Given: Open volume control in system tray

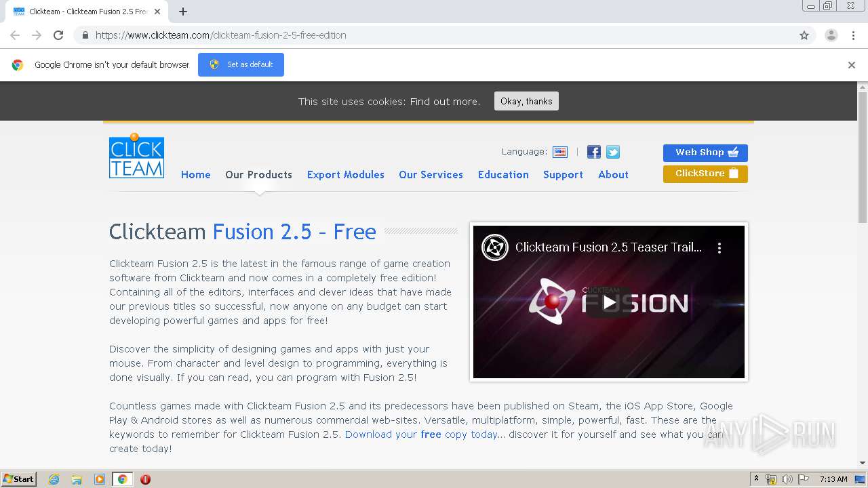Looking at the screenshot, I should [787, 479].
